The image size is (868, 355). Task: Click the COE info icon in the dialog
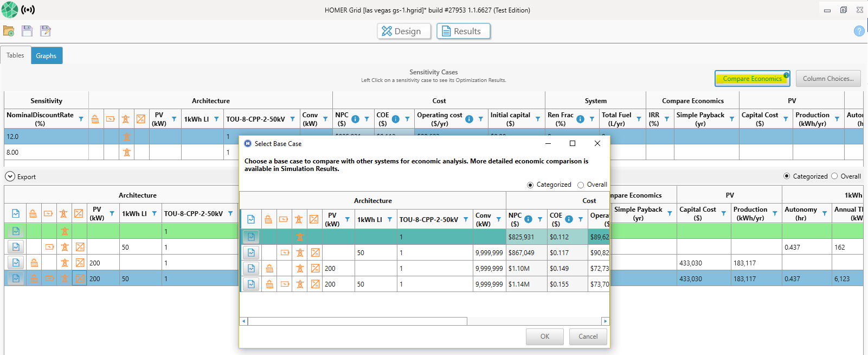[569, 219]
